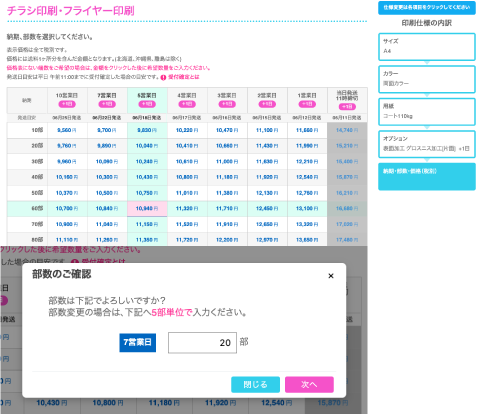Open the 受付確定とは link
The height and width of the screenshot is (414, 480).
184,77
